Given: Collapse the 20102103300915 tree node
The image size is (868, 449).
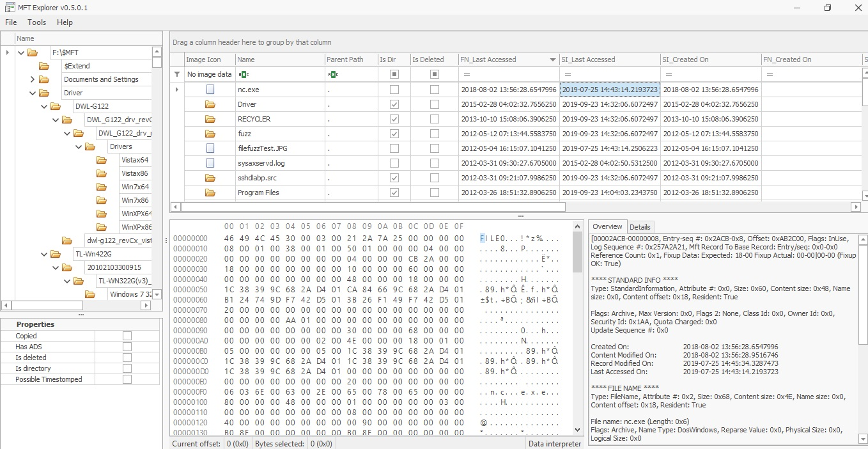Looking at the screenshot, I should 56,267.
